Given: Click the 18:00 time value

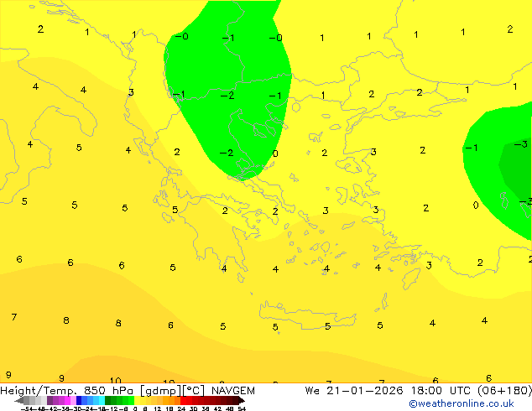Looking at the screenshot, I should coord(426,391).
